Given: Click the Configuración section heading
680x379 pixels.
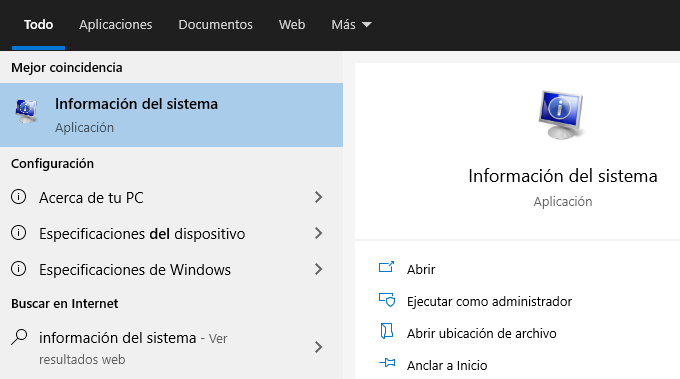Looking at the screenshot, I should [52, 163].
